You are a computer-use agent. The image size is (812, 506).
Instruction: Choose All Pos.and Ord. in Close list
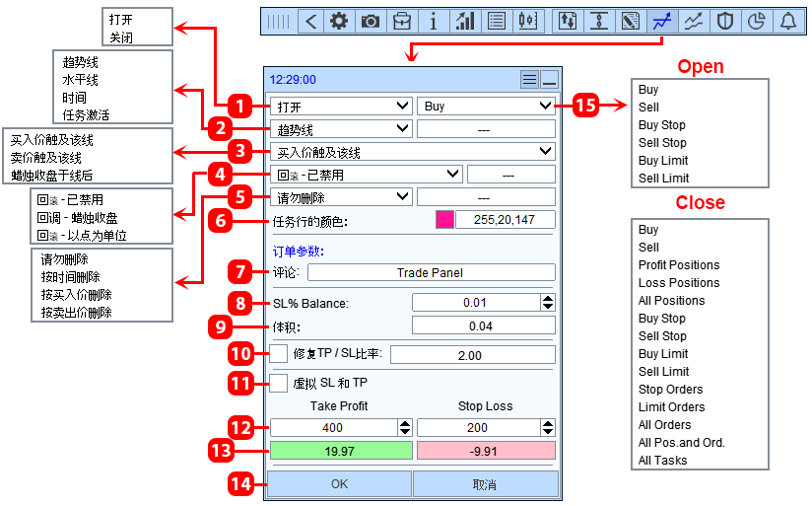pyautogui.click(x=682, y=442)
